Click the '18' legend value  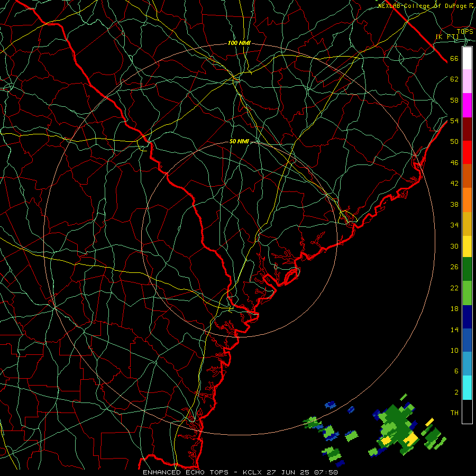454,309
